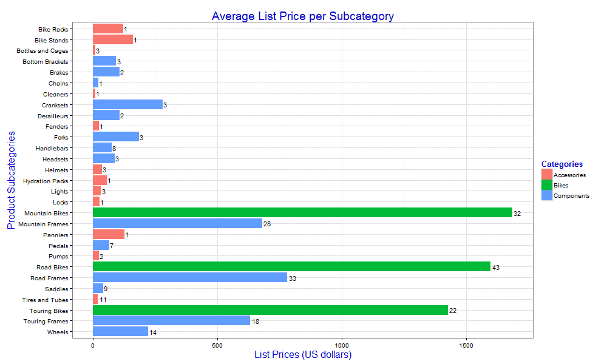The width and height of the screenshot is (607, 364).
Task: Click the Bike Stands red bar
Action: point(112,40)
